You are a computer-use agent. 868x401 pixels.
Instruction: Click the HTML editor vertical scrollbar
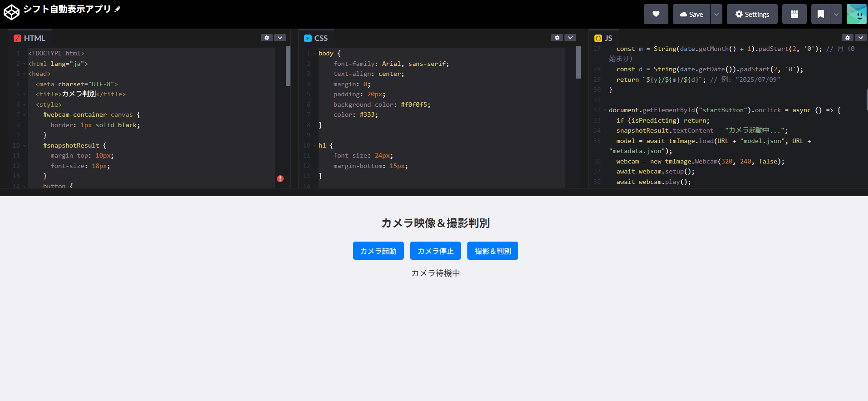(288, 66)
